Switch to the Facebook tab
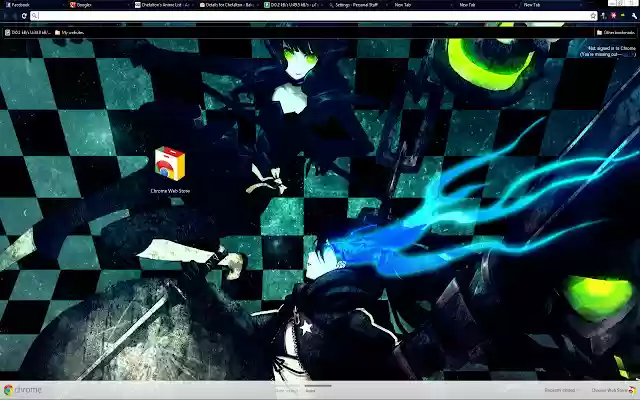This screenshot has height=400, width=640. [x=35, y=5]
